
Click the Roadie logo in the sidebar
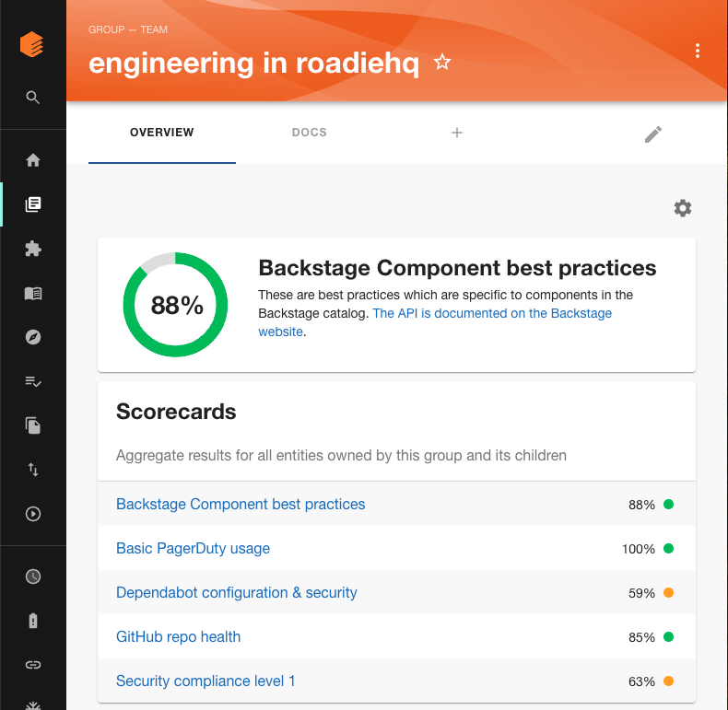[31, 44]
